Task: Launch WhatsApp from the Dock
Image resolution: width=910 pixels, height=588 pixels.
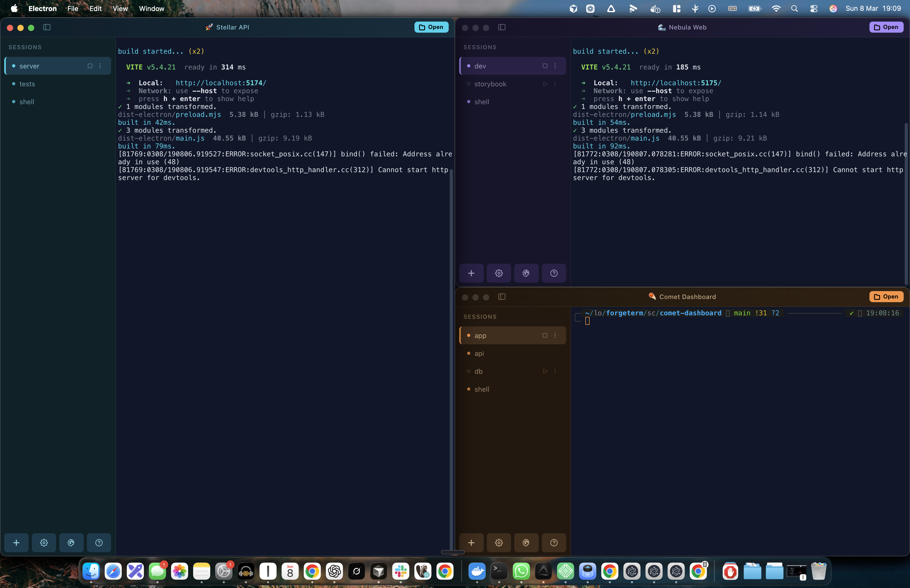Action: tap(522, 571)
